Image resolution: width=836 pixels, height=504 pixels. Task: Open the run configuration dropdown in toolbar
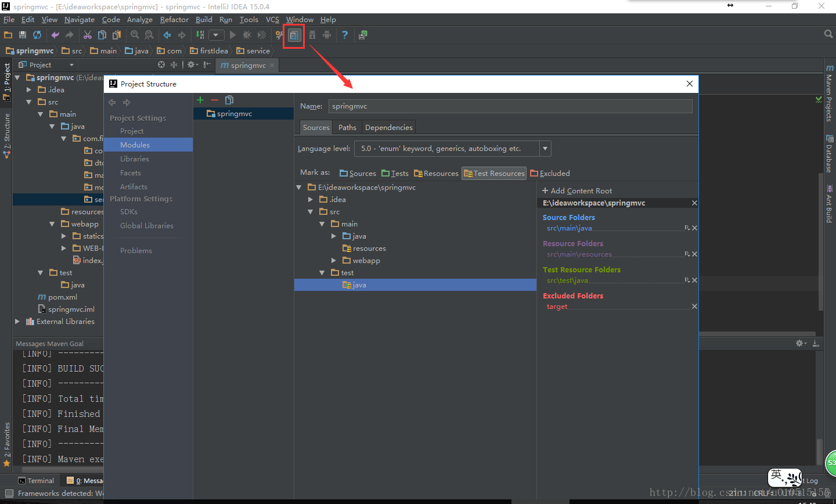coord(217,35)
